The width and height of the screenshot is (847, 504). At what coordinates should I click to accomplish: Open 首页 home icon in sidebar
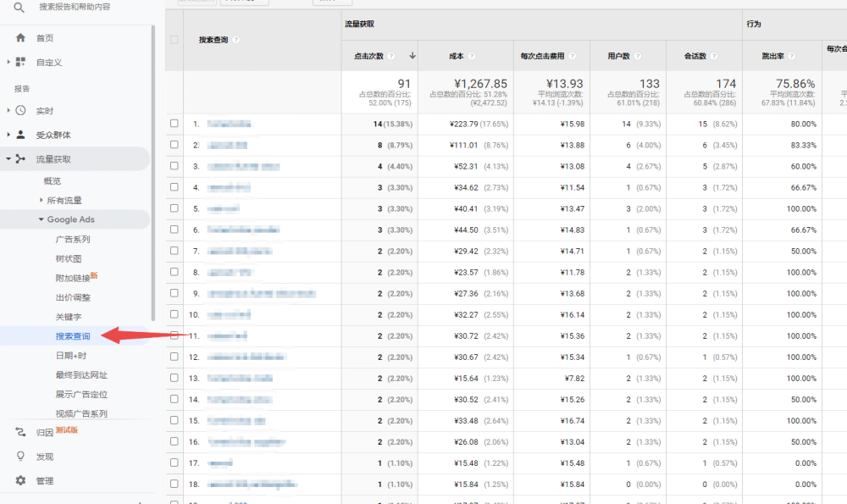point(21,38)
